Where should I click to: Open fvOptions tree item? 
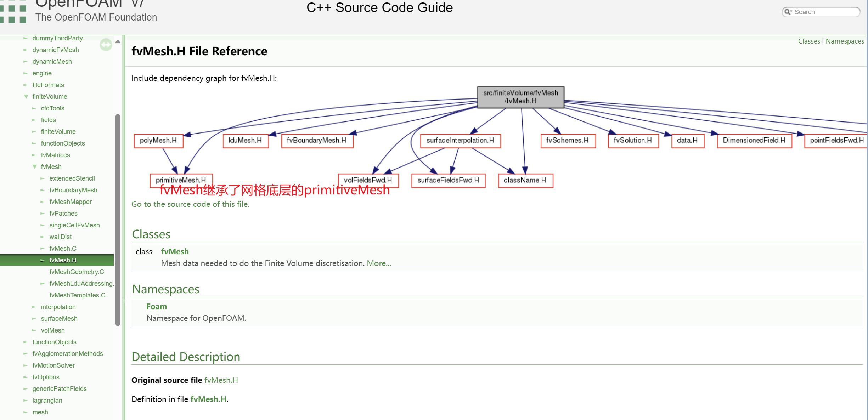coord(46,377)
